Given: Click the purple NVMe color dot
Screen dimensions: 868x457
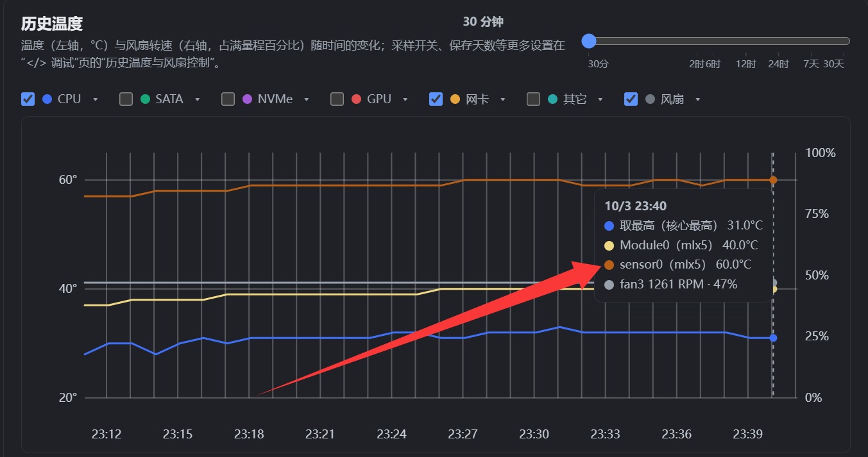Looking at the screenshot, I should click(247, 99).
